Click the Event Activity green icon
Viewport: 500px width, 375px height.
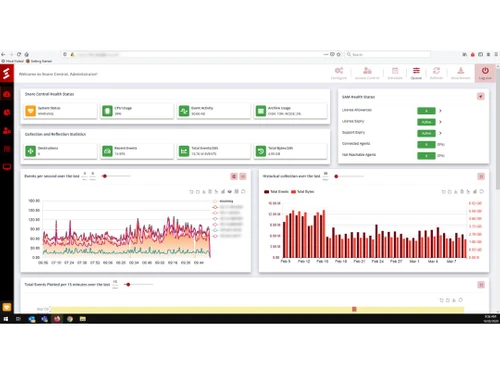184,111
